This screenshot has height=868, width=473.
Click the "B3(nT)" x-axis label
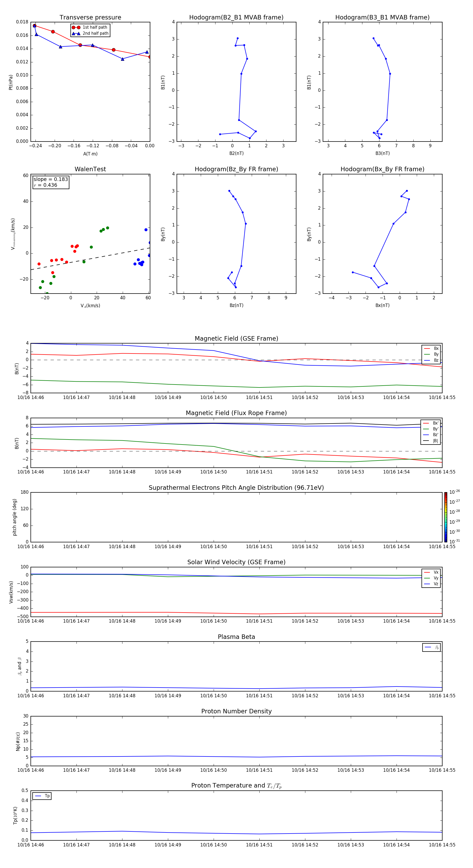[382, 153]
